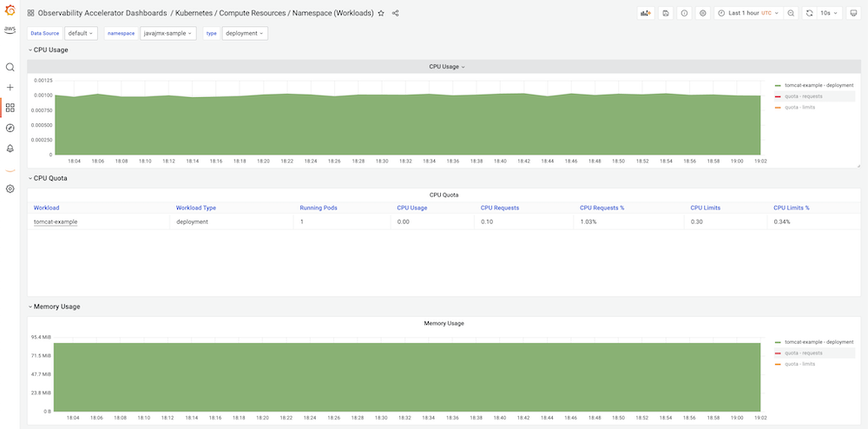
Task: Open the CPU Usage panel title menu
Action: pos(447,66)
